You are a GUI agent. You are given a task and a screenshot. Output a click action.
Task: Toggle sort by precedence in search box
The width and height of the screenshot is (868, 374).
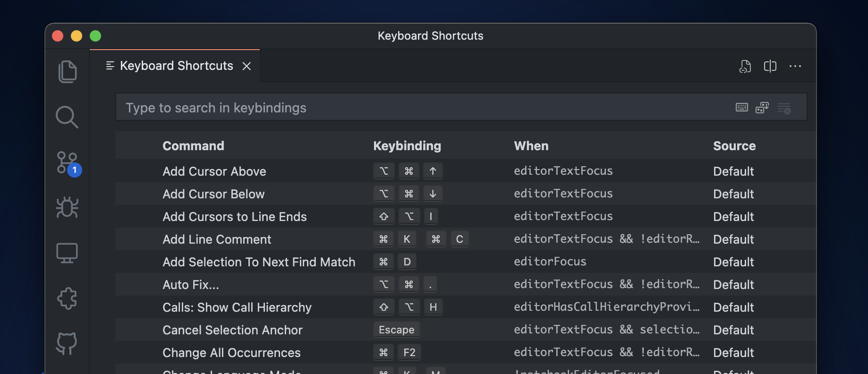click(762, 108)
